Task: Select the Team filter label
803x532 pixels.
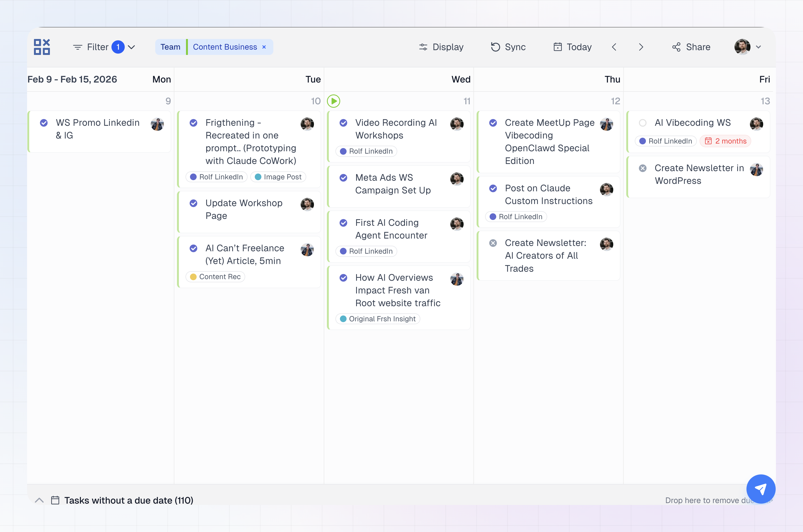Action: coord(170,47)
